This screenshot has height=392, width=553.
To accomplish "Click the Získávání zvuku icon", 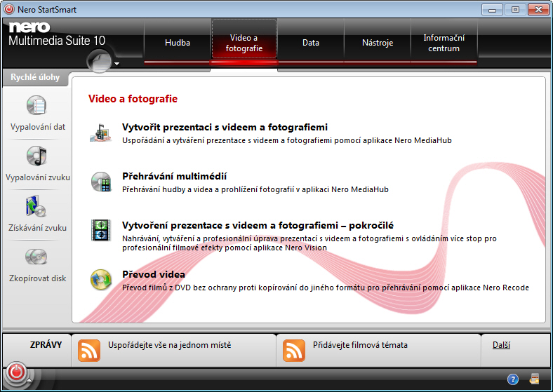I will click(36, 207).
